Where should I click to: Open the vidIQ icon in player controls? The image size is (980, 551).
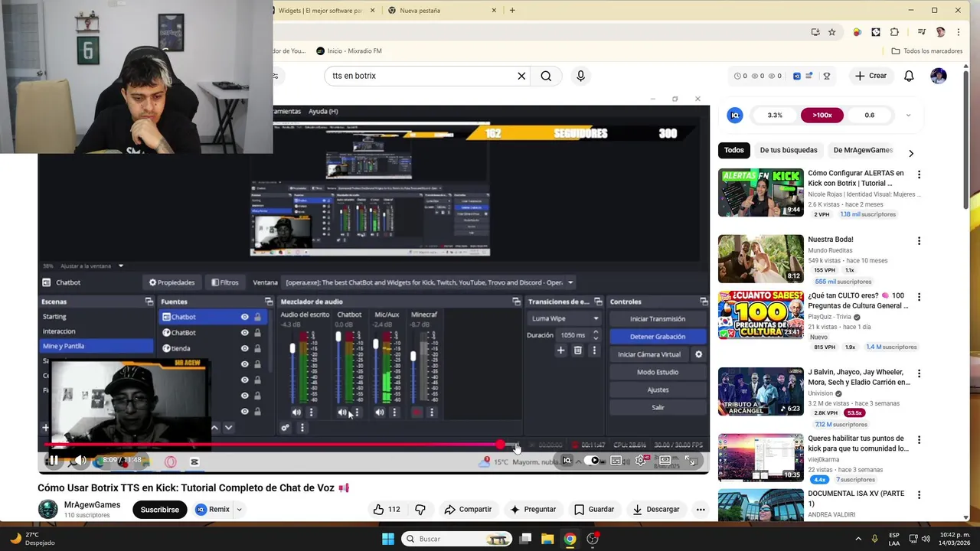(x=567, y=461)
